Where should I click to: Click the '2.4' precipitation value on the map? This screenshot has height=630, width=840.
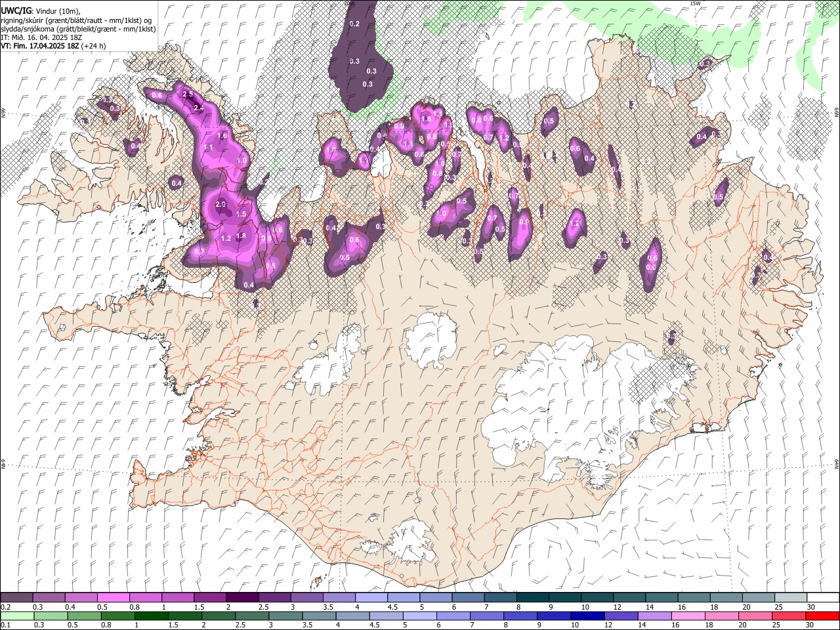tap(199, 108)
